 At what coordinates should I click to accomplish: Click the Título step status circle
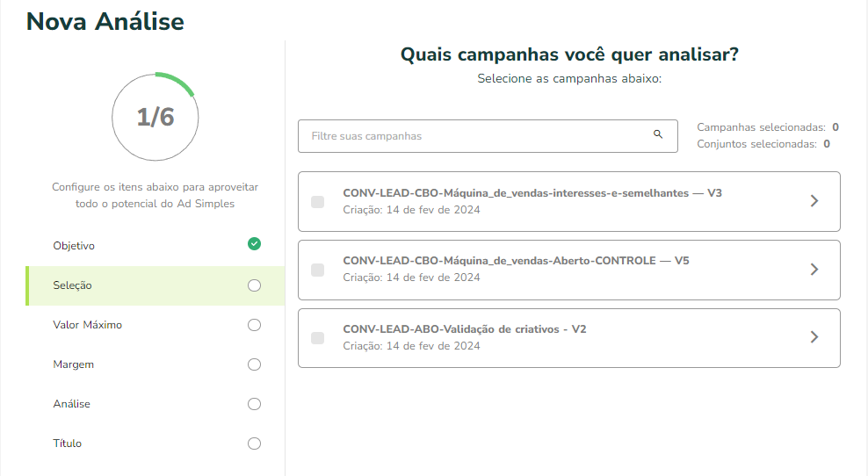(x=254, y=444)
